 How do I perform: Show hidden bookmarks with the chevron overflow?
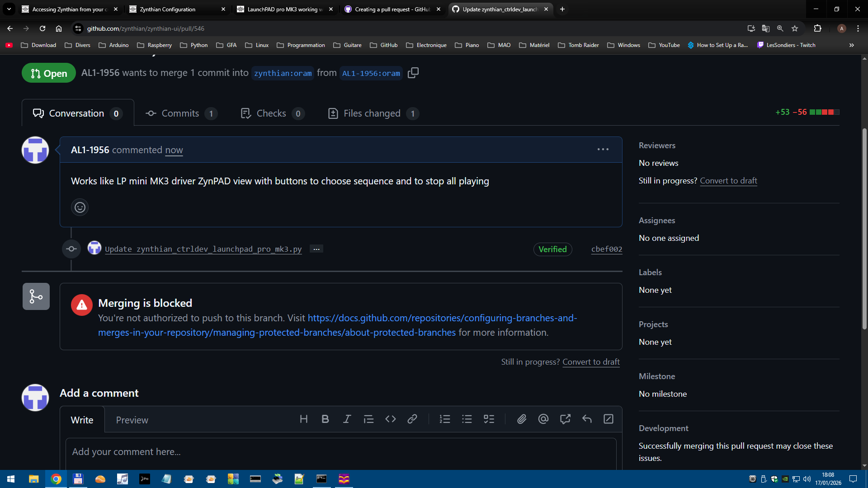[x=851, y=45]
